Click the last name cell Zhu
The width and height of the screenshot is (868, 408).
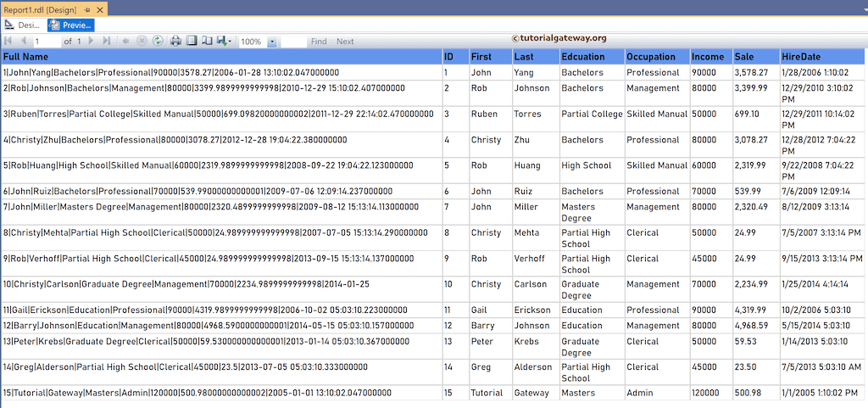coord(536,144)
